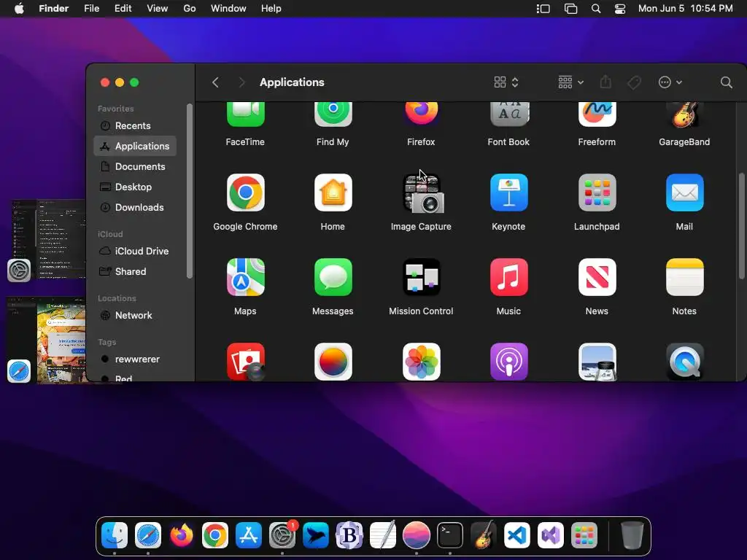Click the Messages app icon

(x=333, y=277)
